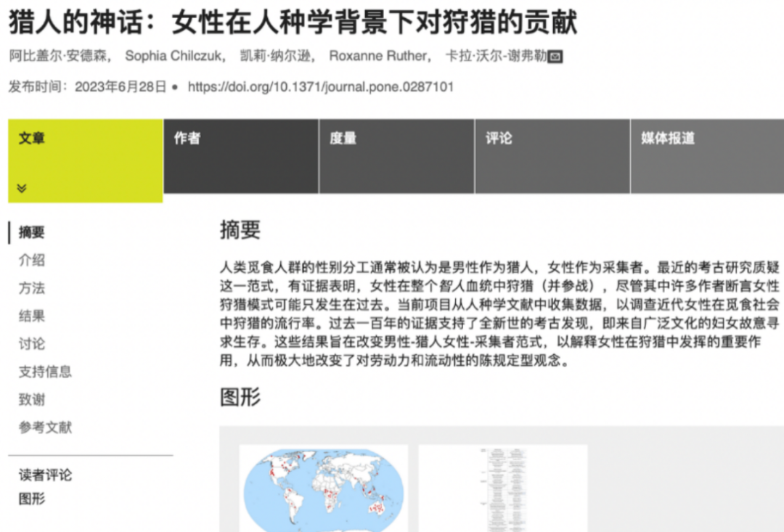Navigate to 讨论 section in sidebar
This screenshot has height=532, width=784.
click(x=31, y=343)
